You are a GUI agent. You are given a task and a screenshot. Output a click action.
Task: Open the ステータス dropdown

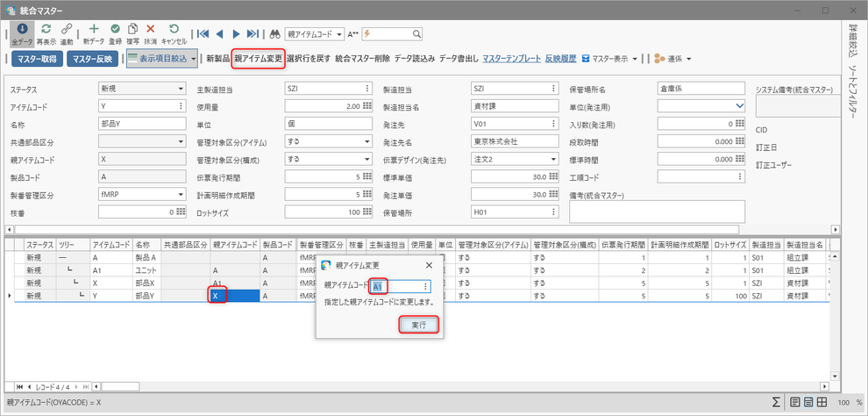click(181, 89)
